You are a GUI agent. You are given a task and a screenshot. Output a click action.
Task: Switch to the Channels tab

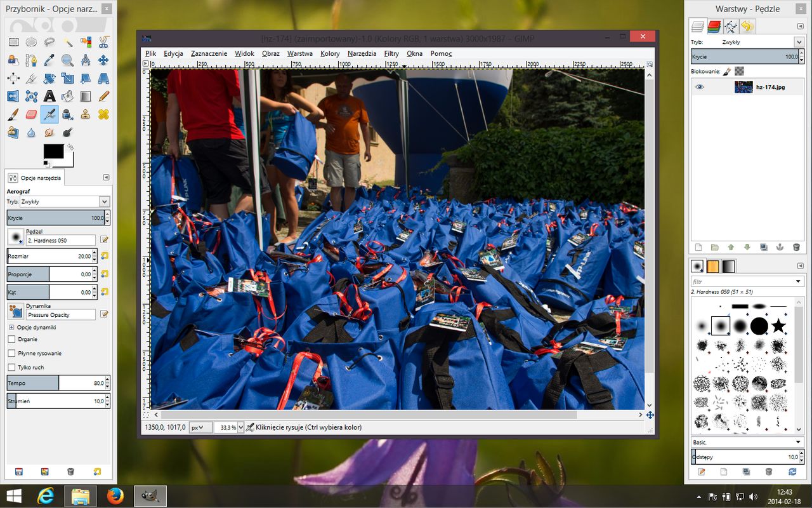(x=714, y=26)
